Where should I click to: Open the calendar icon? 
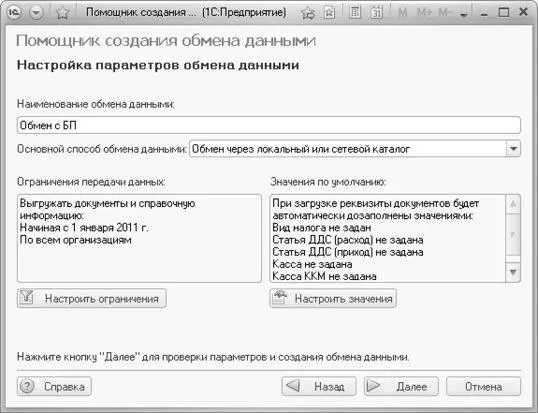click(x=376, y=13)
